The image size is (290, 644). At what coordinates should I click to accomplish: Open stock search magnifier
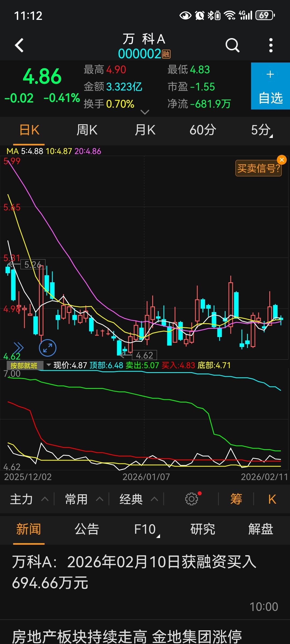232,45
